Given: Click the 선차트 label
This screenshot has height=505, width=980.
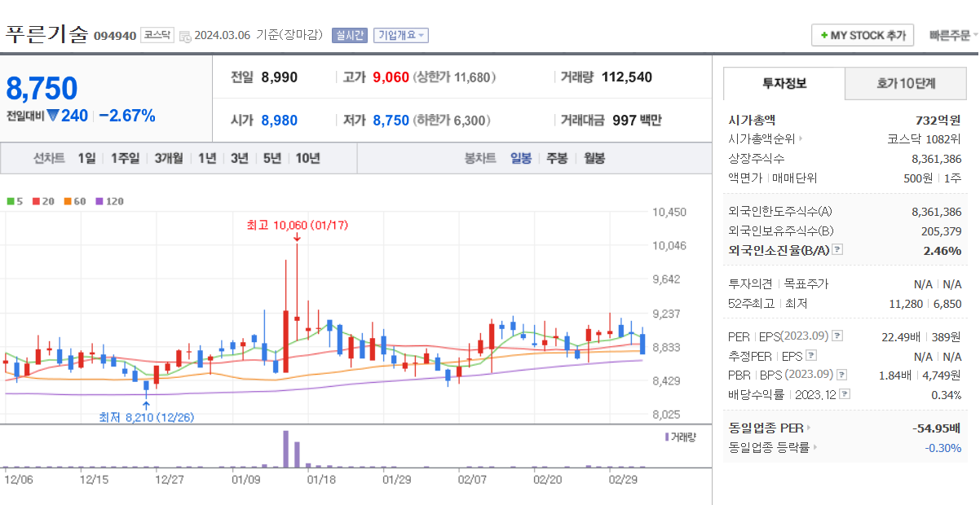Looking at the screenshot, I should point(49,158).
